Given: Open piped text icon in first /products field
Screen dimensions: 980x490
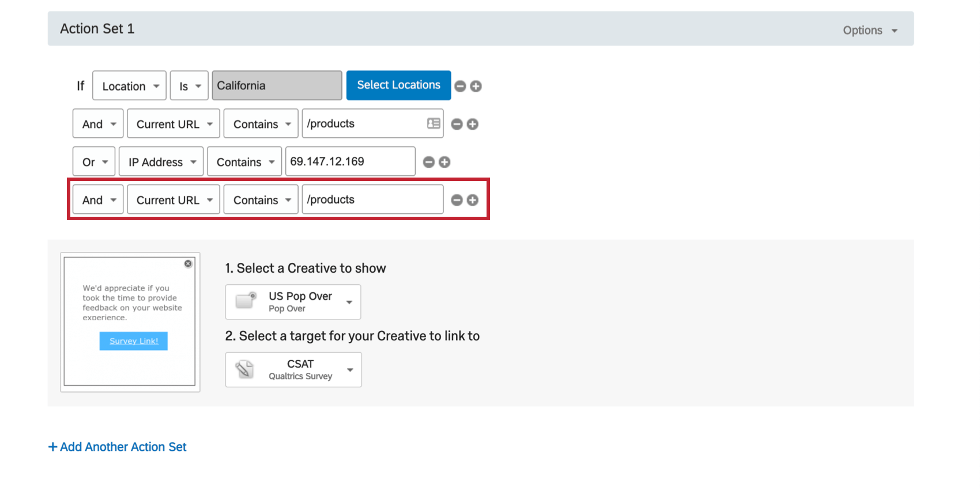Looking at the screenshot, I should coord(434,123).
